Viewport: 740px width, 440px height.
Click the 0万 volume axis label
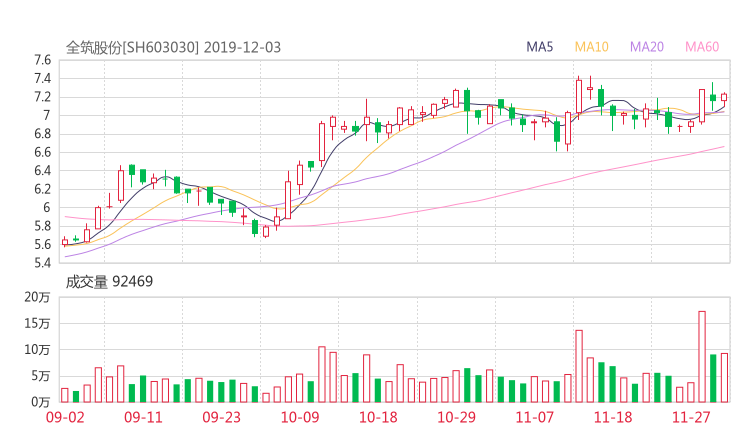pos(41,402)
